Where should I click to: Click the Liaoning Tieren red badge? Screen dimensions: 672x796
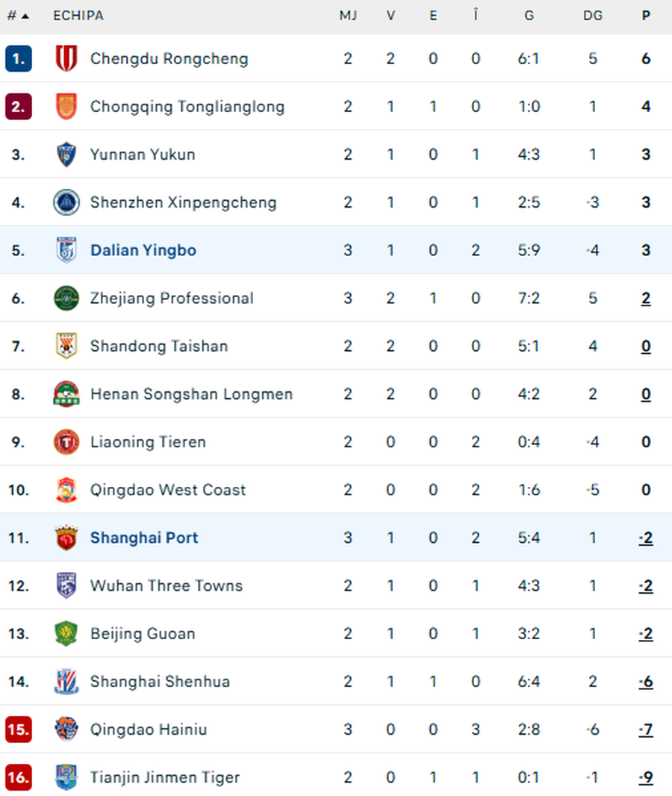[x=66, y=442]
